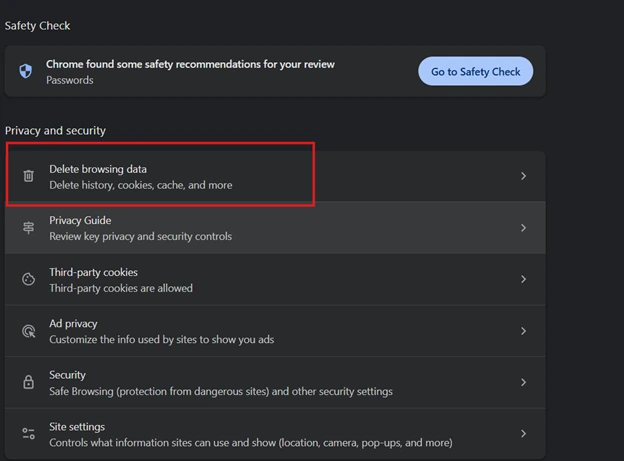Click the Site settings sliders icon

click(28, 434)
